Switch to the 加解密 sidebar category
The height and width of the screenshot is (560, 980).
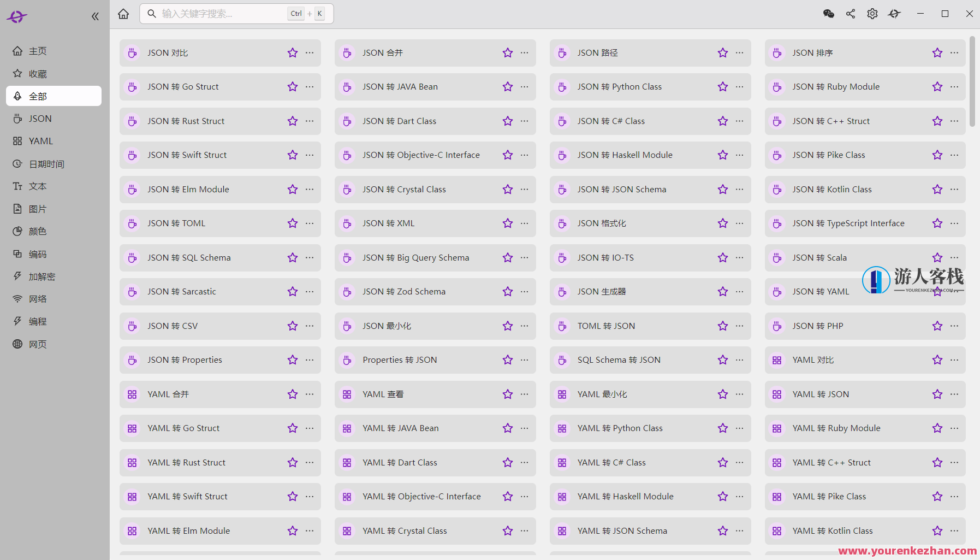(42, 277)
